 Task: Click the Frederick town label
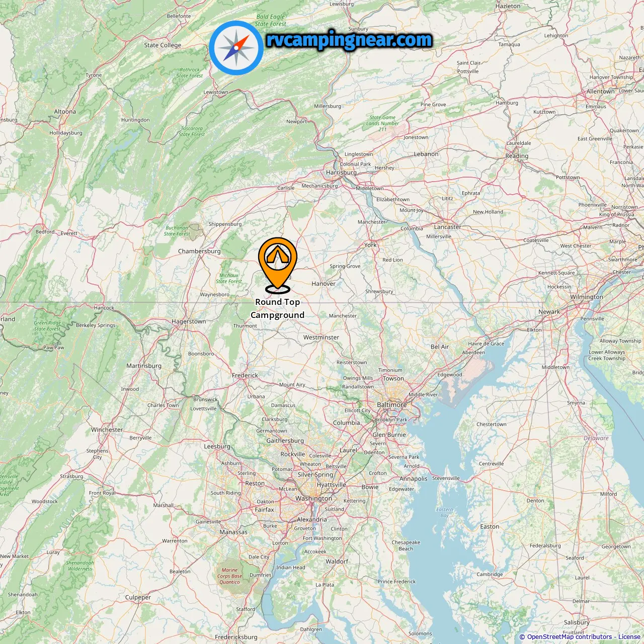(x=245, y=375)
